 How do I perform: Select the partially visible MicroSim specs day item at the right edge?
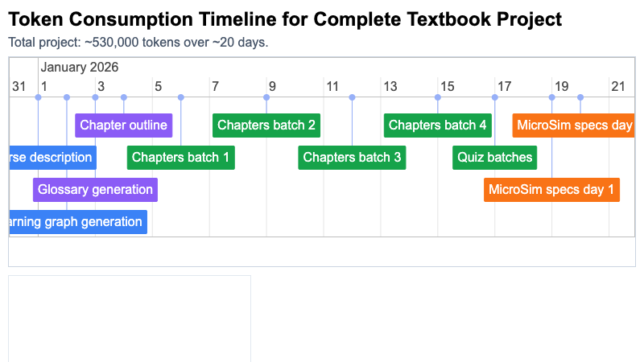573,125
